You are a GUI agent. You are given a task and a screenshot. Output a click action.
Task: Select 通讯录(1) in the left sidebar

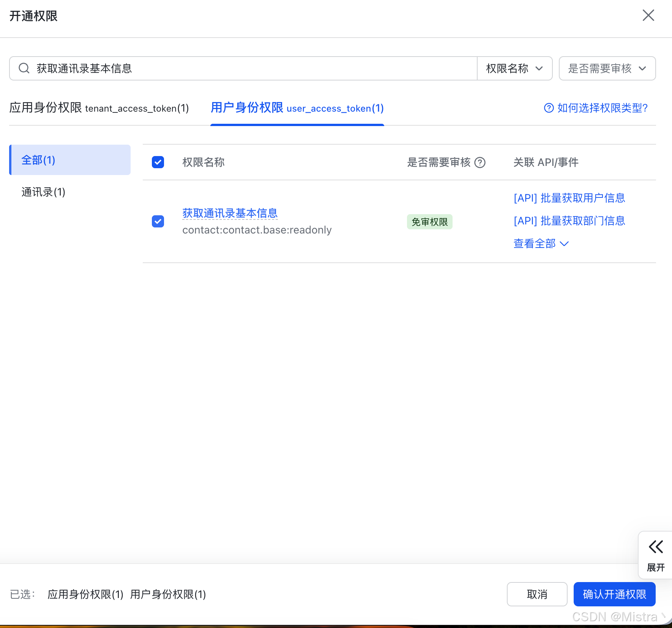tap(43, 192)
